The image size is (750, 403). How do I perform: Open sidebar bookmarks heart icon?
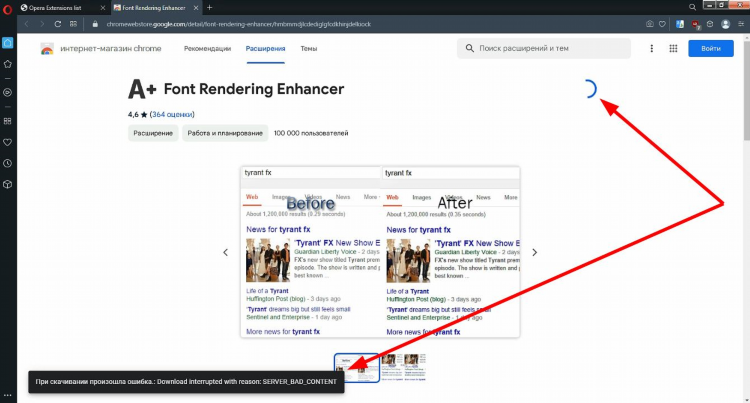(x=8, y=142)
